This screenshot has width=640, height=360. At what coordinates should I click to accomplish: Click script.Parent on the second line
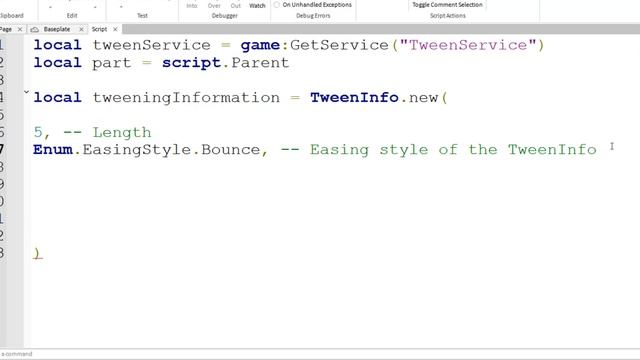point(225,62)
